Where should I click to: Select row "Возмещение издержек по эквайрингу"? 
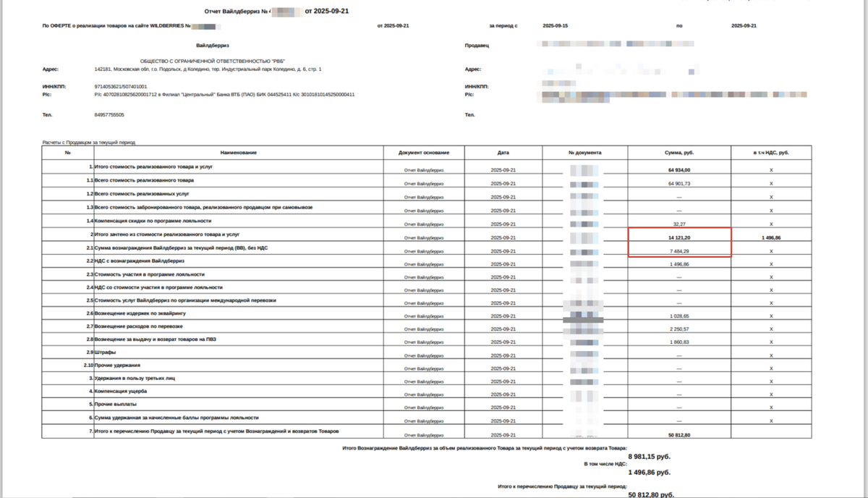tap(427, 315)
